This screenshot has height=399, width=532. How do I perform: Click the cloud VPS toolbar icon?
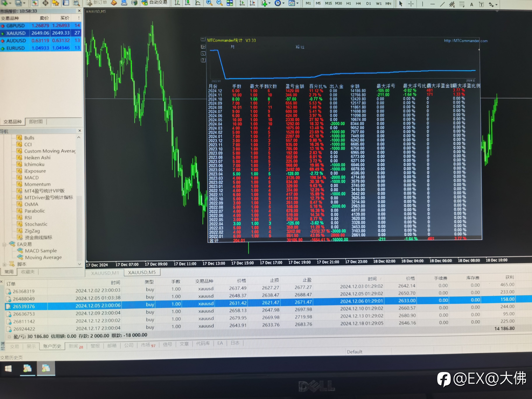pos(124,3)
